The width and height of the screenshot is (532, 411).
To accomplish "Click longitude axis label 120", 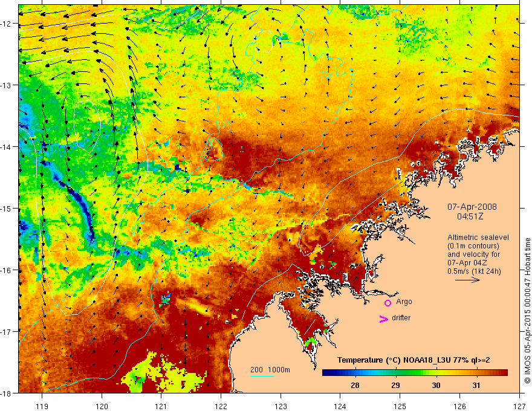I will point(102,406).
